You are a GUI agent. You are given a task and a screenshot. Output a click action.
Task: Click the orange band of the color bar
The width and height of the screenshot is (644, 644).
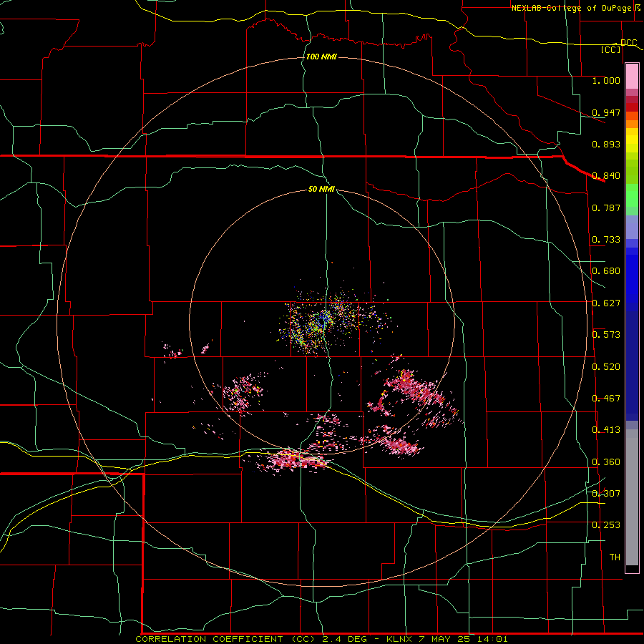tap(632, 124)
